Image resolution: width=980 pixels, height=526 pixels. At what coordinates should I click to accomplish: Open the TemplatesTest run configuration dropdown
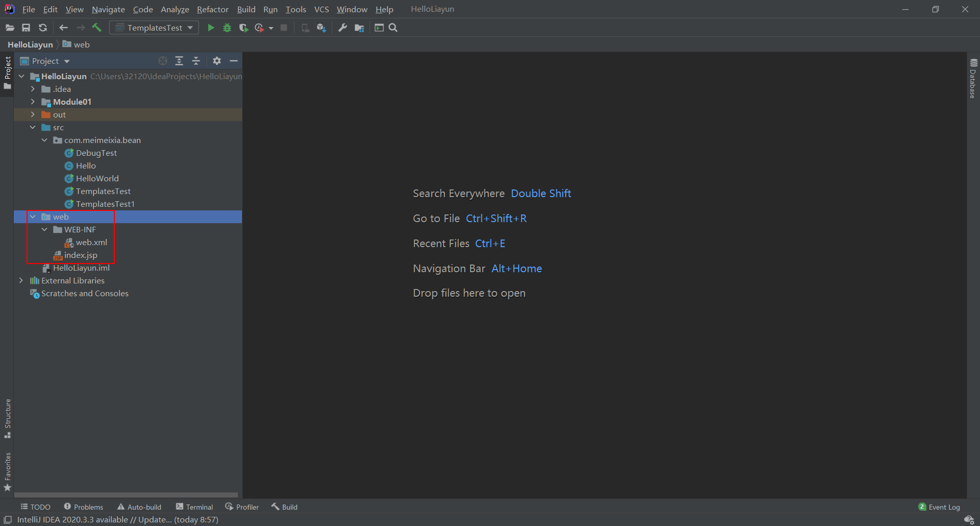154,28
